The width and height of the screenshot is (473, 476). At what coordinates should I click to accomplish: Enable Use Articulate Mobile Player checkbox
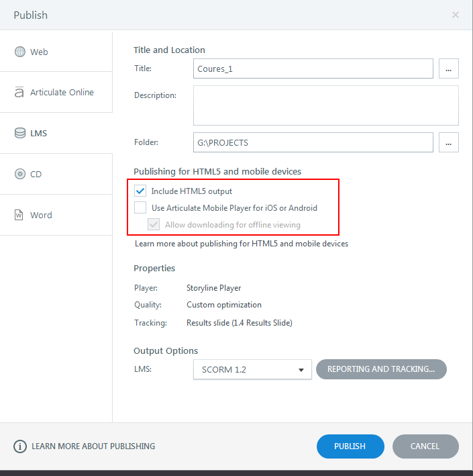140,208
